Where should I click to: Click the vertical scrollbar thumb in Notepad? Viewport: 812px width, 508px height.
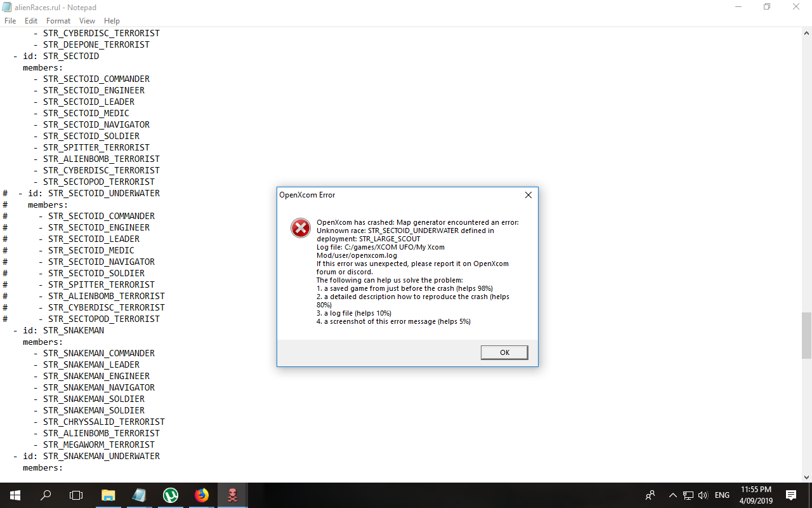806,335
